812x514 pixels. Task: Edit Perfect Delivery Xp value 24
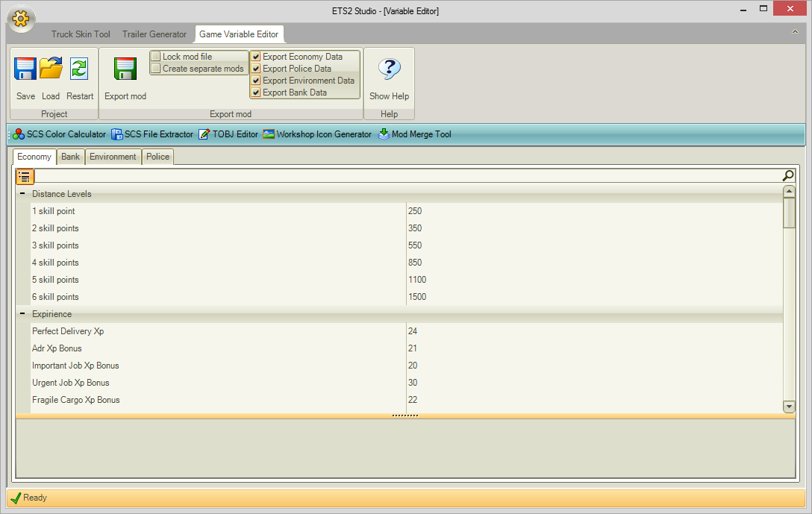pyautogui.click(x=595, y=331)
